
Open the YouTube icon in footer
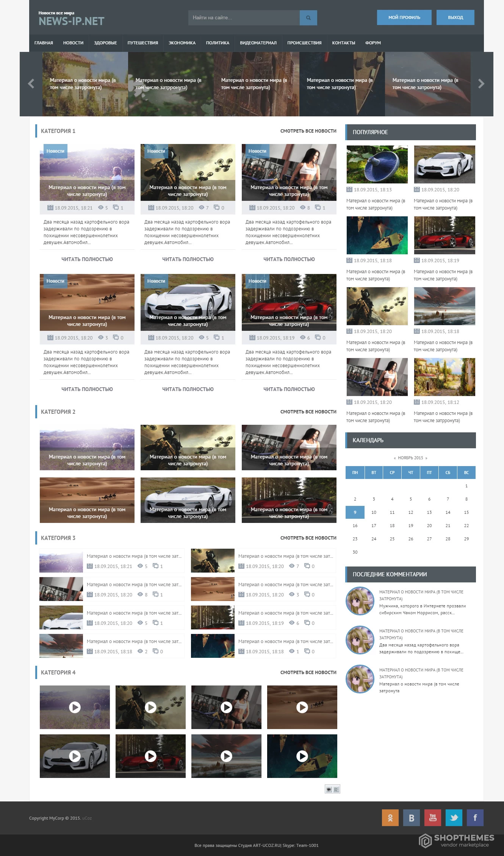click(433, 817)
